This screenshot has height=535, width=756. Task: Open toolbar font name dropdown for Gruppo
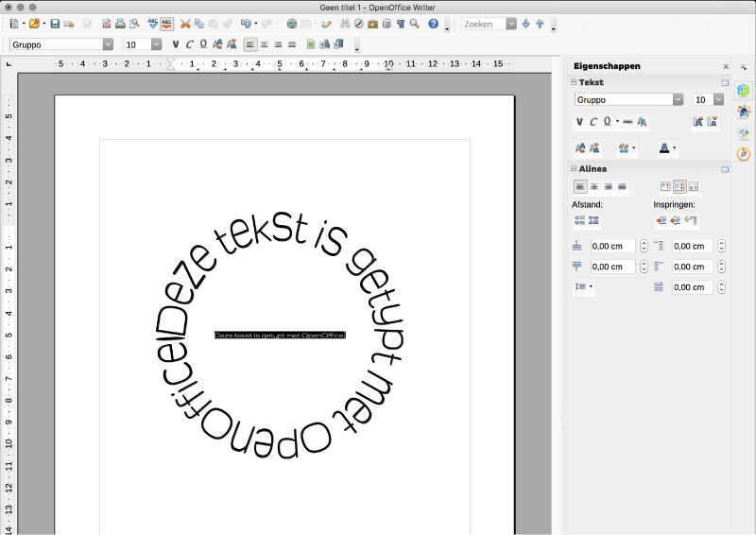[x=108, y=44]
